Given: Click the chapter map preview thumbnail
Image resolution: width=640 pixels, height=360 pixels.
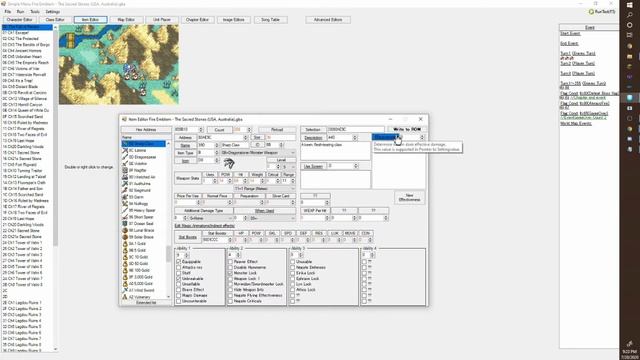Looking at the screenshot, I should click(x=119, y=64).
